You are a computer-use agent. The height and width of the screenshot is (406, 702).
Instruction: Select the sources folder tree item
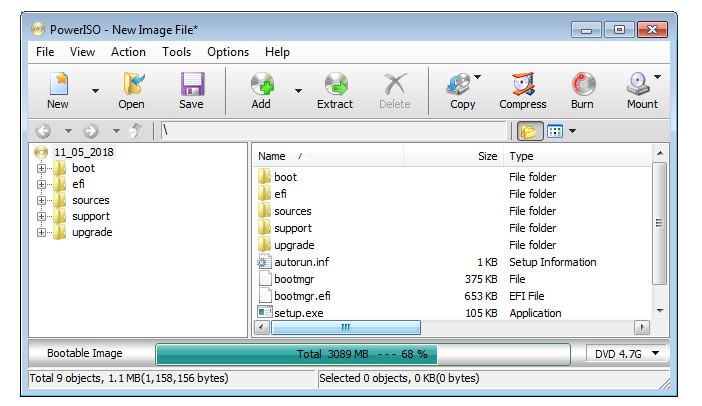[91, 201]
